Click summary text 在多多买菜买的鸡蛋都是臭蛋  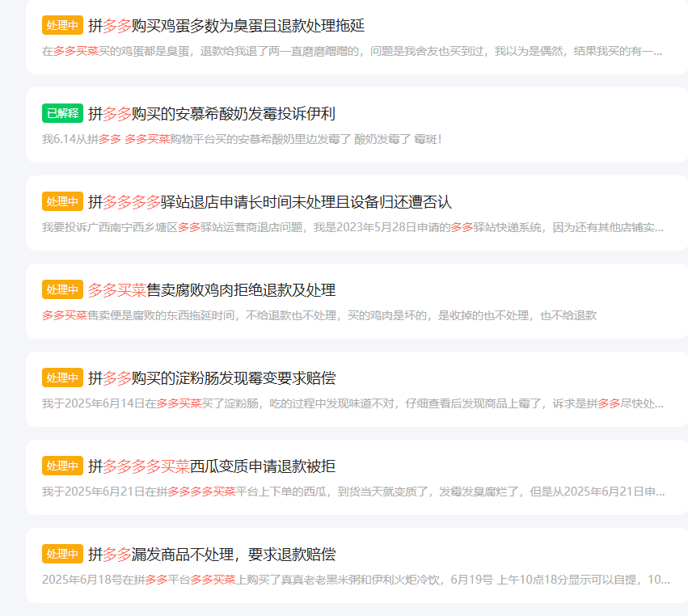352,52
